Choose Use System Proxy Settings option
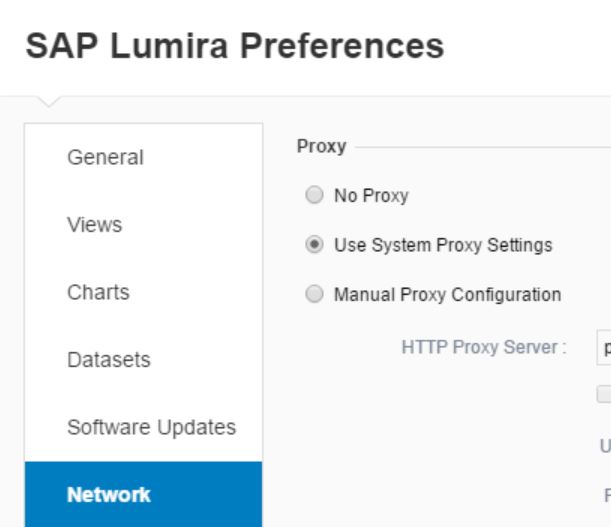The width and height of the screenshot is (611, 527). point(314,245)
